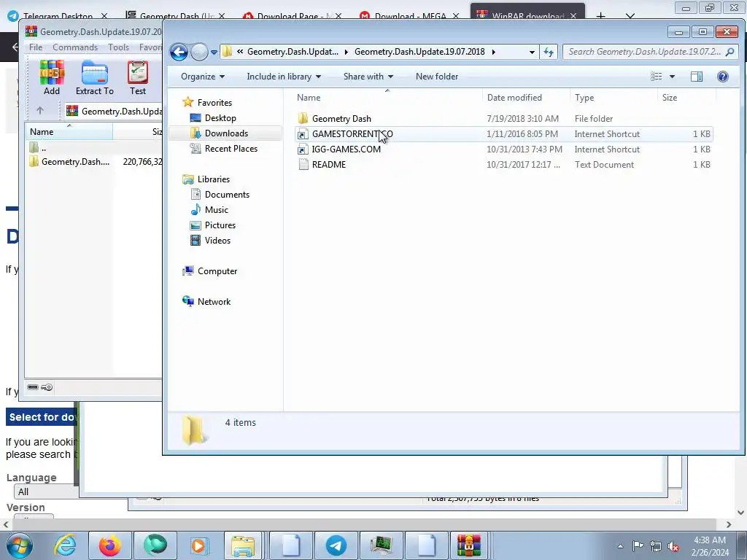
Task: Open the recent locations history dropdown
Action: tap(214, 52)
